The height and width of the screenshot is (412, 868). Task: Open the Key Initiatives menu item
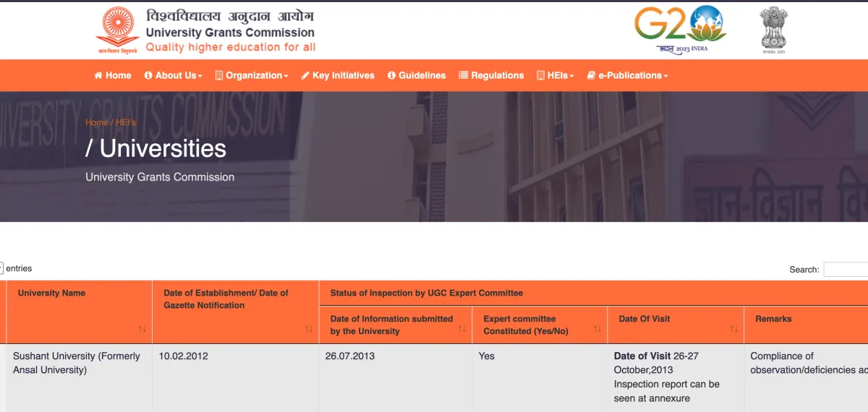[x=338, y=75]
